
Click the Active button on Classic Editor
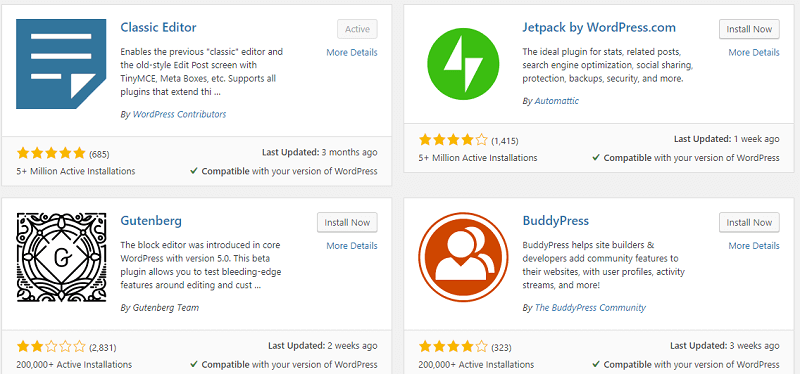357,29
